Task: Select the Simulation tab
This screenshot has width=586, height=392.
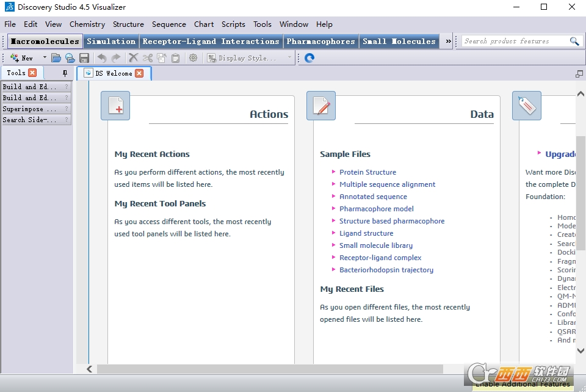Action: pyautogui.click(x=111, y=41)
